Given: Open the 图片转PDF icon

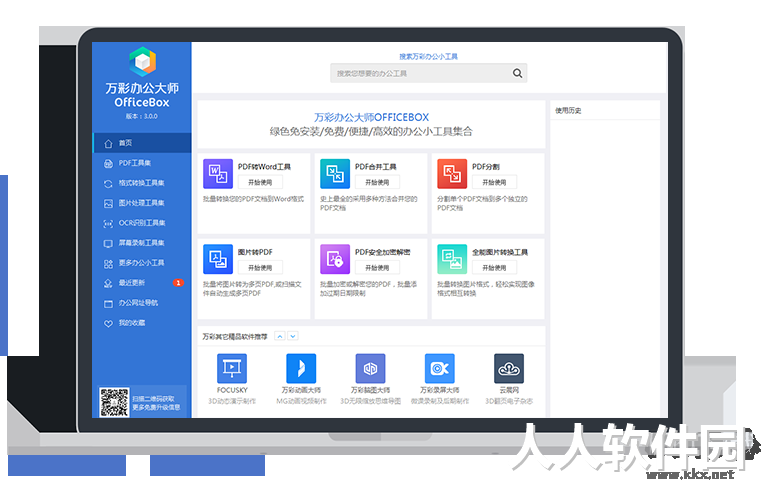Looking at the screenshot, I should (218, 259).
